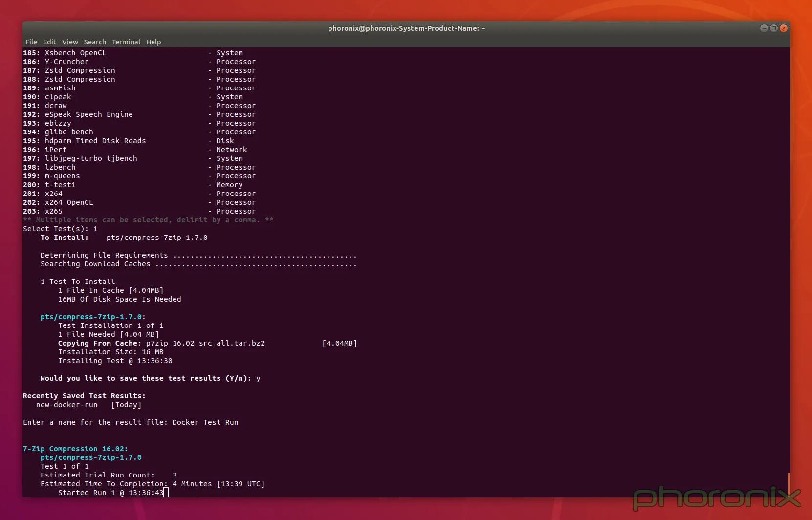Click the 'Network' category for iPerf
812x520 pixels.
coord(232,150)
